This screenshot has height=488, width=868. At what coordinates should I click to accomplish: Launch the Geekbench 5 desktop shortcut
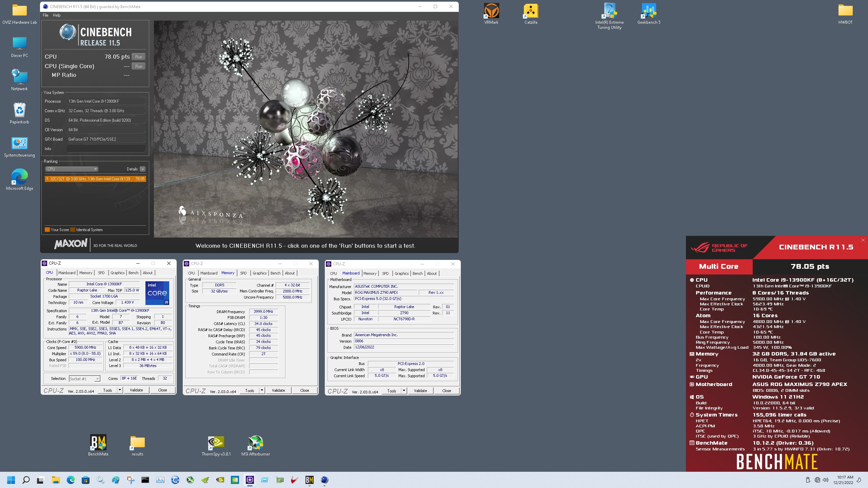click(x=649, y=14)
